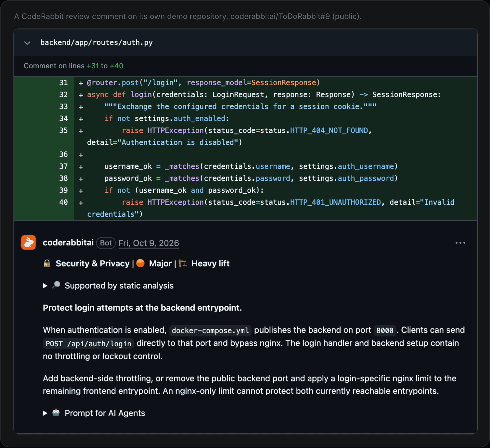Select line number 31 in diff

tap(63, 82)
